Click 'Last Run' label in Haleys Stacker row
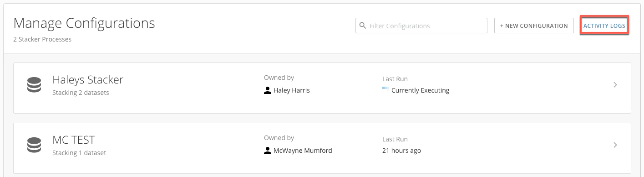This screenshot has width=644, height=177. click(395, 79)
